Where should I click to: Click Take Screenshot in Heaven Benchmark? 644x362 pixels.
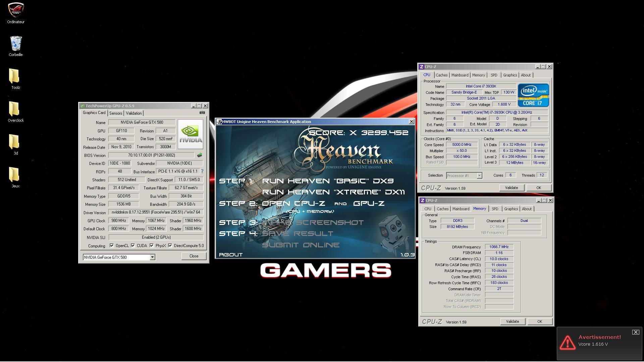click(x=313, y=223)
